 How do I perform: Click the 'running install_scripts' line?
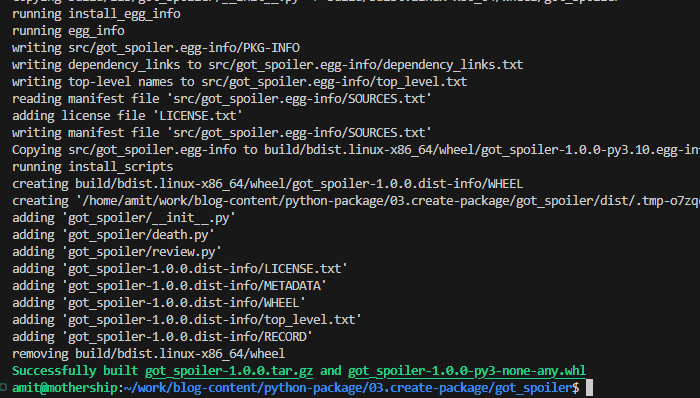click(92, 167)
